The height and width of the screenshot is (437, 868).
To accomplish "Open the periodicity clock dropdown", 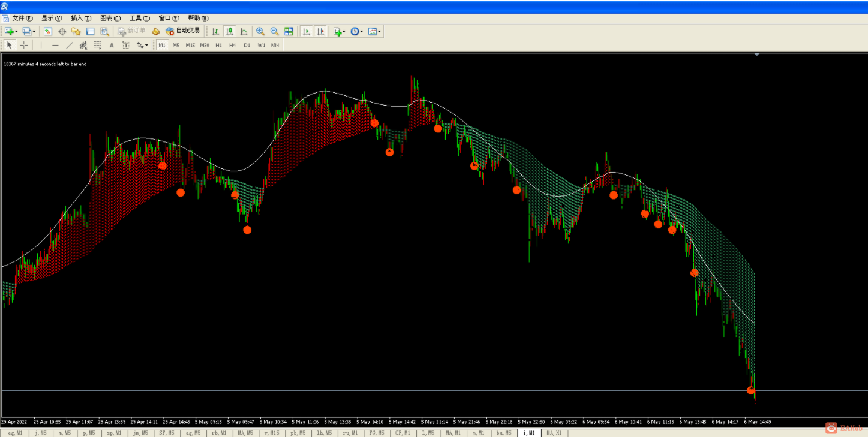I will click(361, 31).
